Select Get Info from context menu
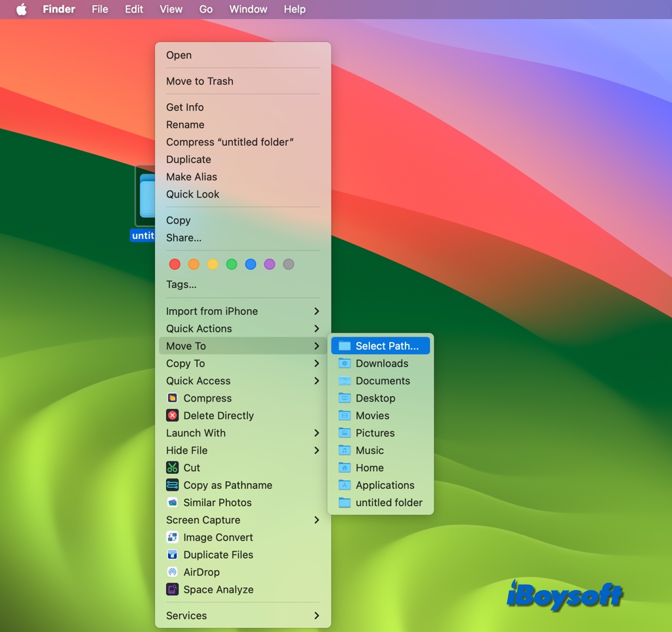 tap(186, 107)
